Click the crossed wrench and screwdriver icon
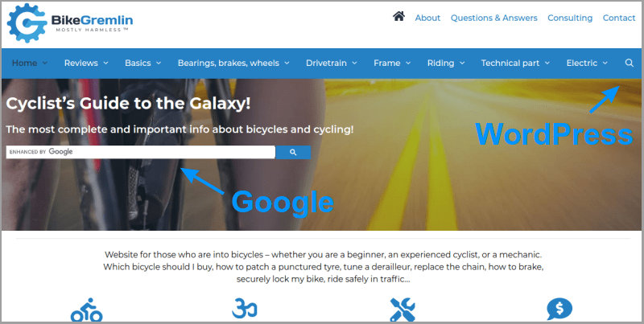 point(402,310)
